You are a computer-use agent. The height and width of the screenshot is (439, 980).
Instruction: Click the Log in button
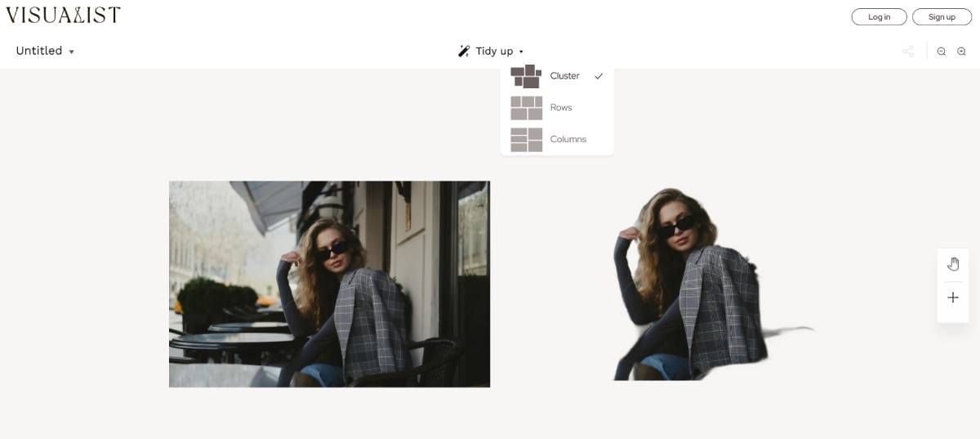(x=879, y=16)
